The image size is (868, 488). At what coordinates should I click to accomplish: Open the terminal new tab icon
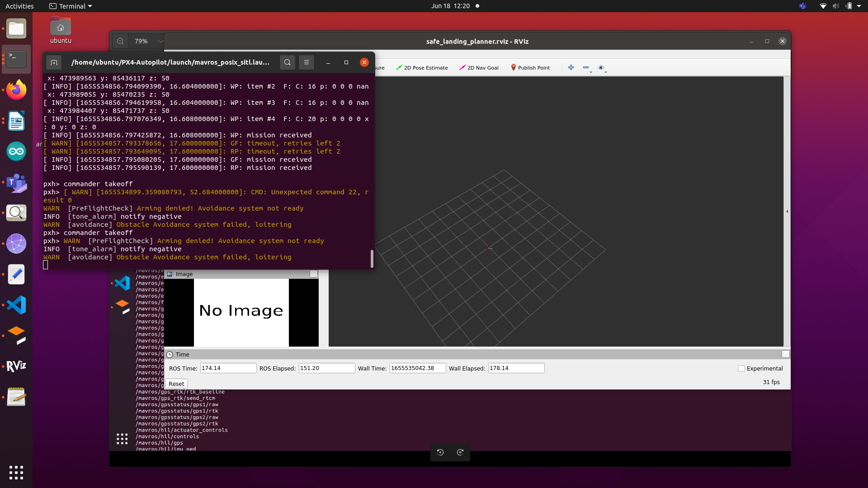tap(54, 62)
